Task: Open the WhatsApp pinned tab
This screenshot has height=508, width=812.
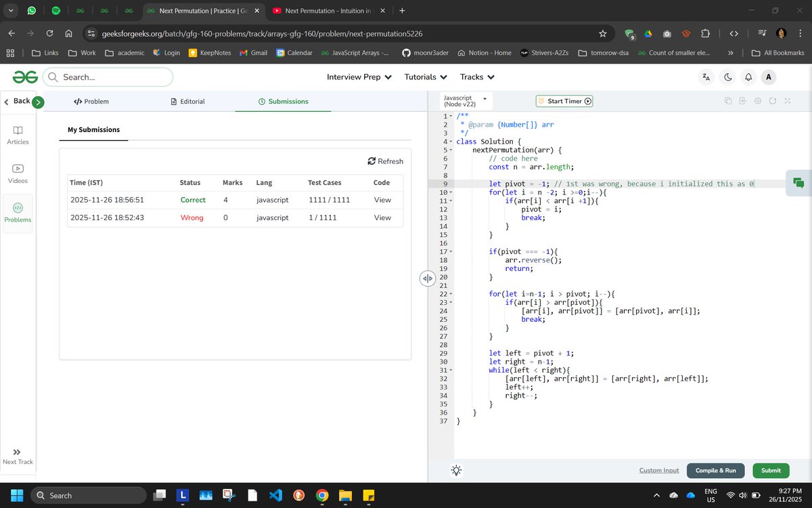Action: (32, 11)
